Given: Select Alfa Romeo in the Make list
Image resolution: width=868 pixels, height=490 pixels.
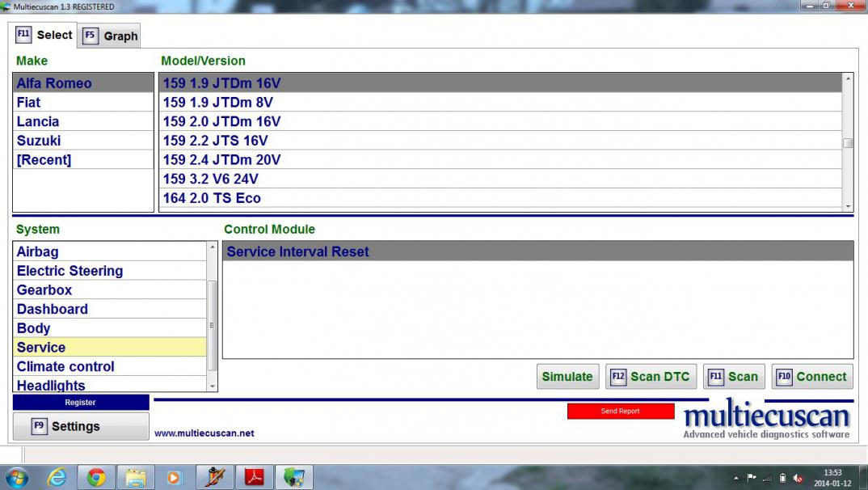Looking at the screenshot, I should (83, 83).
